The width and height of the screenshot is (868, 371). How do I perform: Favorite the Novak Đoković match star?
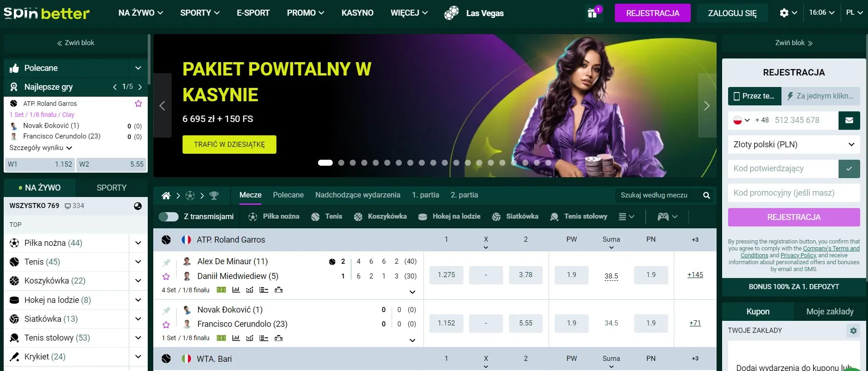coord(166,325)
